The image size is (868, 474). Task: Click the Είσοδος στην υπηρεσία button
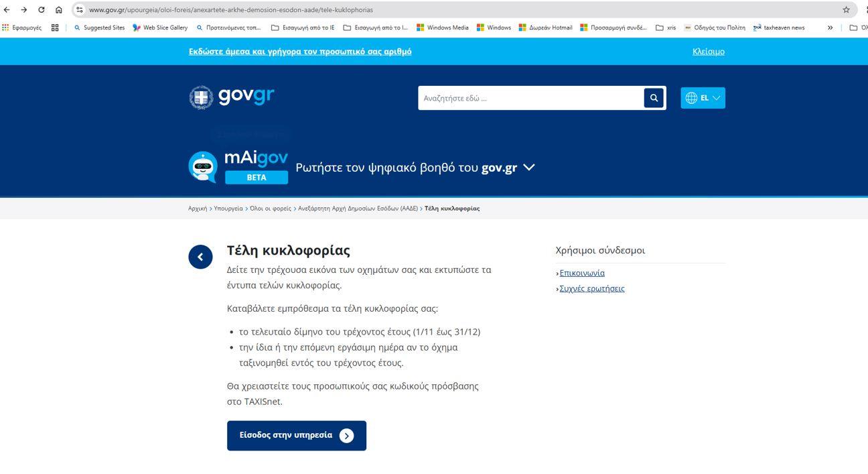click(x=296, y=436)
